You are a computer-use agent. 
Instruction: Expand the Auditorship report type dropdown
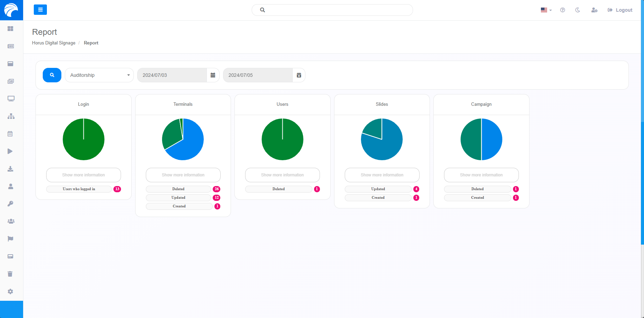(99, 75)
